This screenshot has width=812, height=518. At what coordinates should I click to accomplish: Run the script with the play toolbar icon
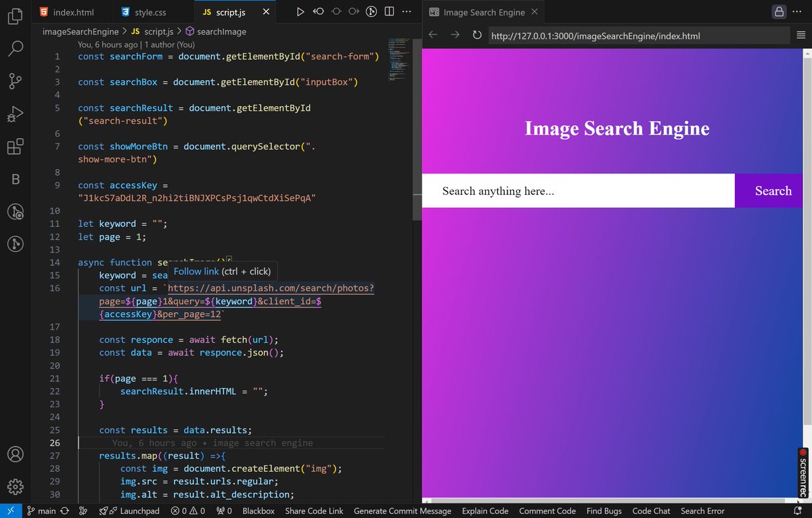[x=300, y=12]
